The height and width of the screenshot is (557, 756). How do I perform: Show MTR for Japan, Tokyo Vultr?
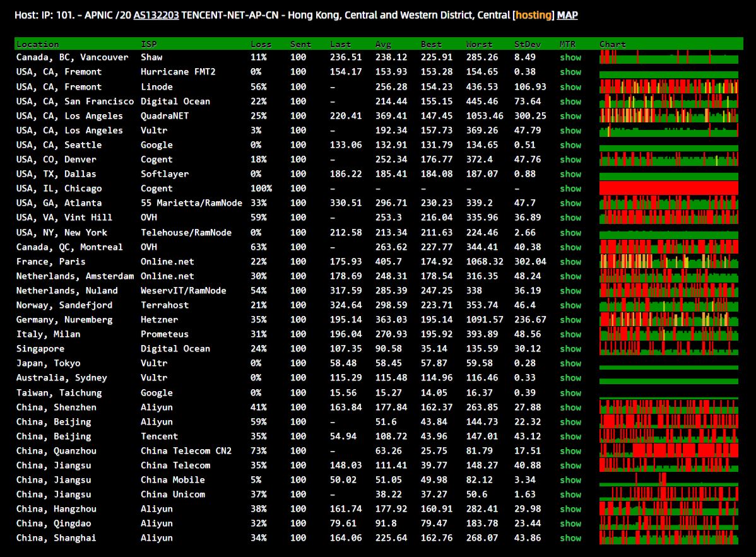(x=570, y=363)
